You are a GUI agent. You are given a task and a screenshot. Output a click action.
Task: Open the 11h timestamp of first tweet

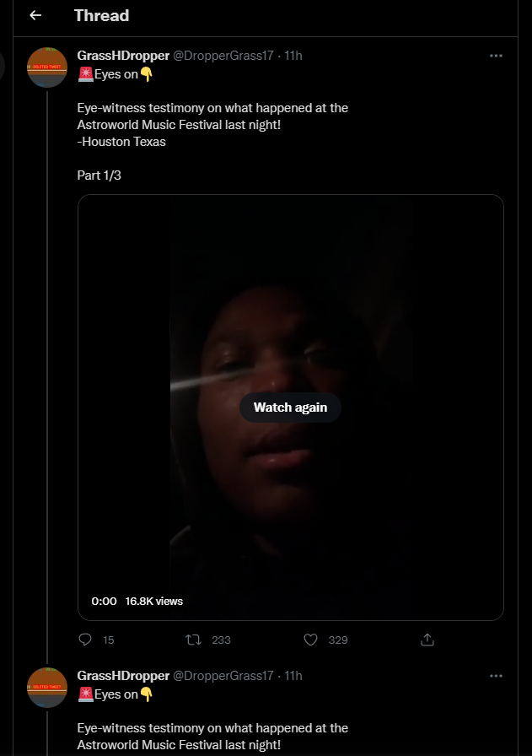[x=293, y=56]
